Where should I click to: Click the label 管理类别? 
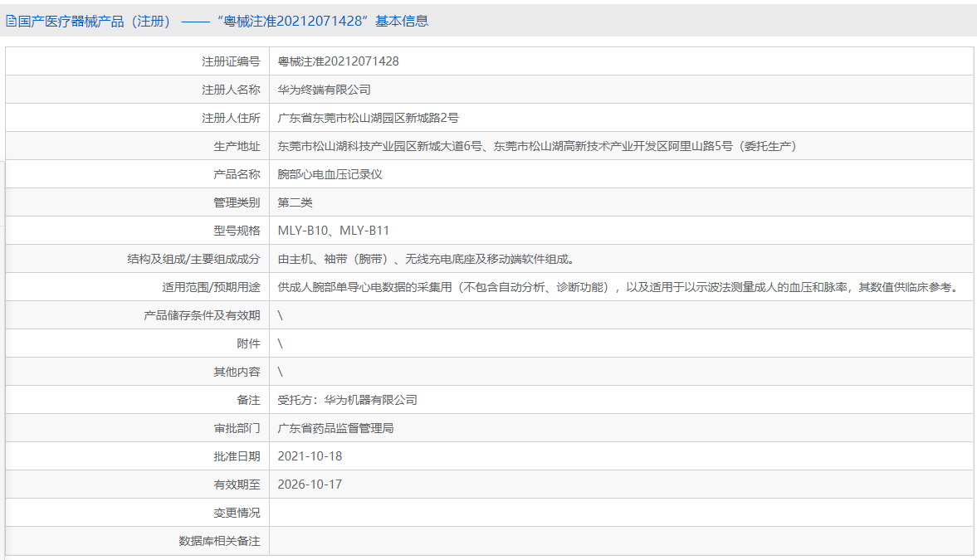click(x=237, y=202)
